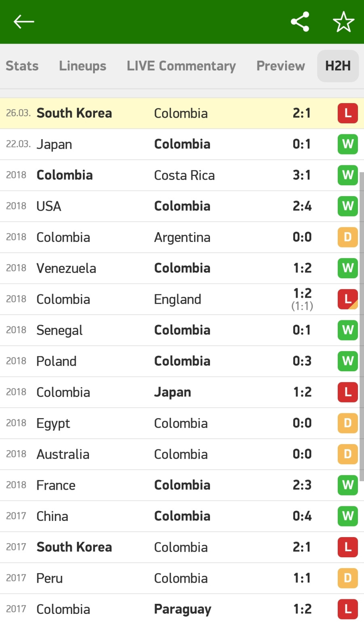Open the LIVE Commentary tab
The height and width of the screenshot is (622, 364).
coord(181,66)
